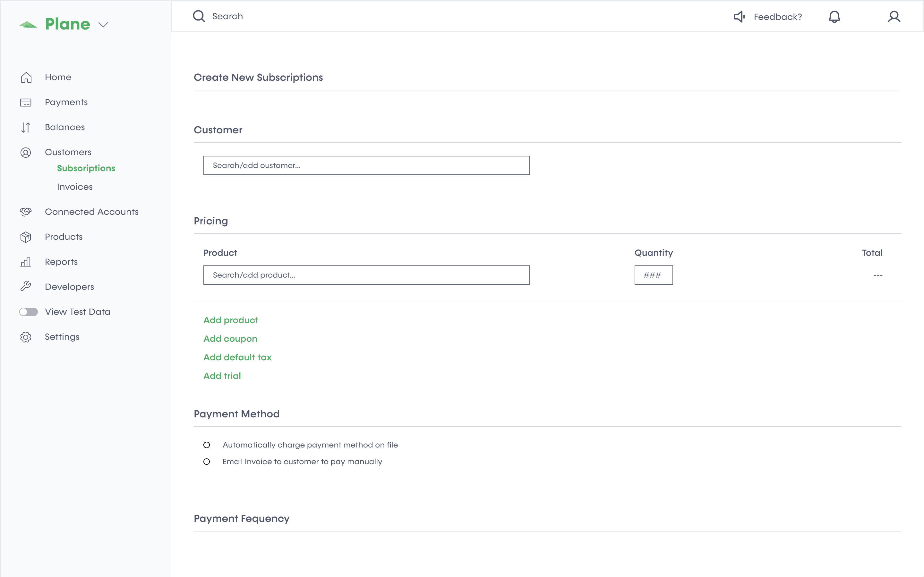Click the search magnifier icon

pyautogui.click(x=199, y=16)
